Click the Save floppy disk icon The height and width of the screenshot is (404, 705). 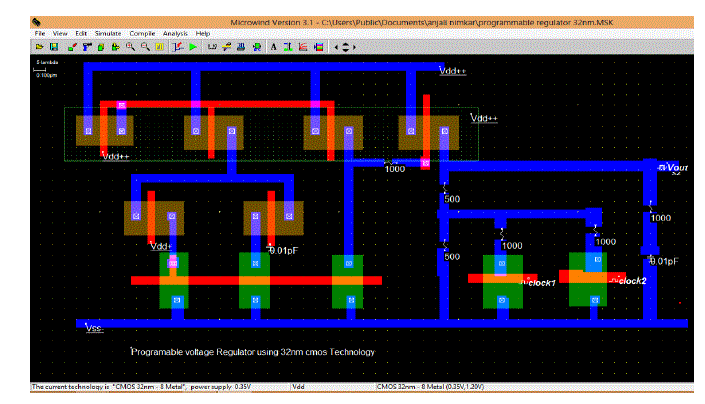tap(53, 47)
